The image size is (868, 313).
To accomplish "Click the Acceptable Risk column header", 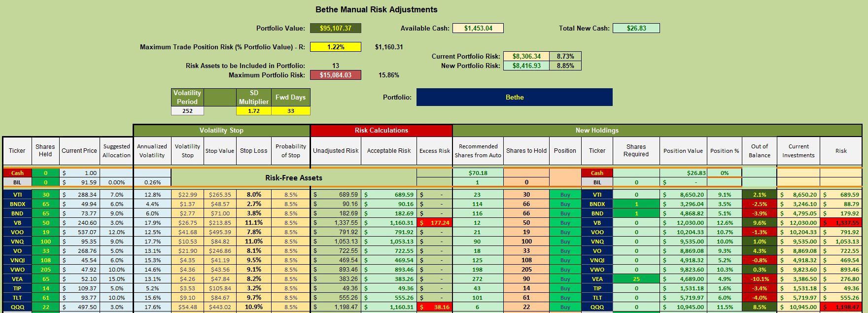I will [x=389, y=151].
